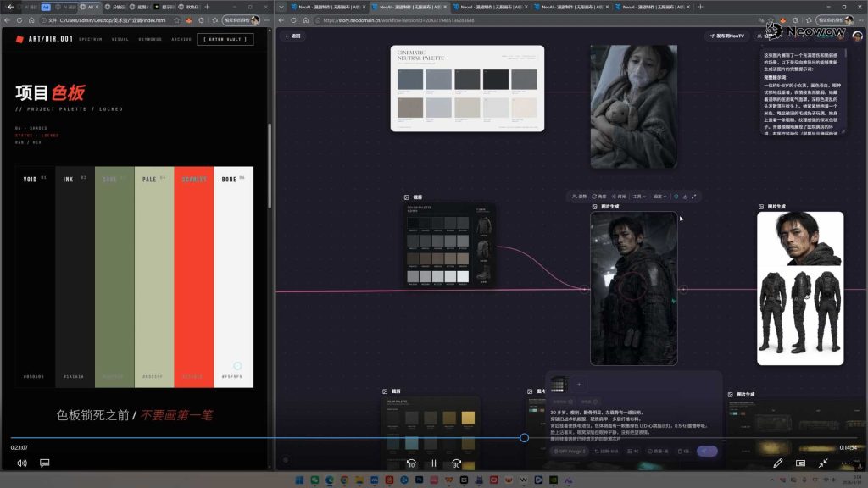Open the 4K resolution dropdown
This screenshot has height=488, width=868.
632,452
